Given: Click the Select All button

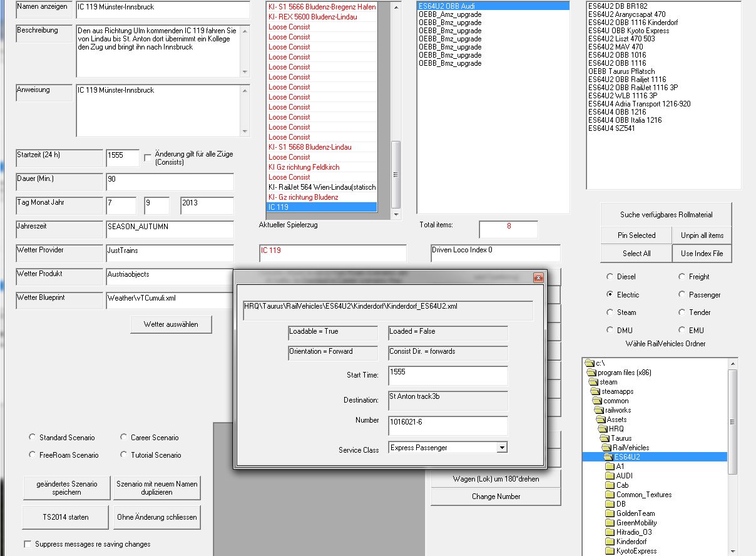Looking at the screenshot, I should [x=636, y=254].
